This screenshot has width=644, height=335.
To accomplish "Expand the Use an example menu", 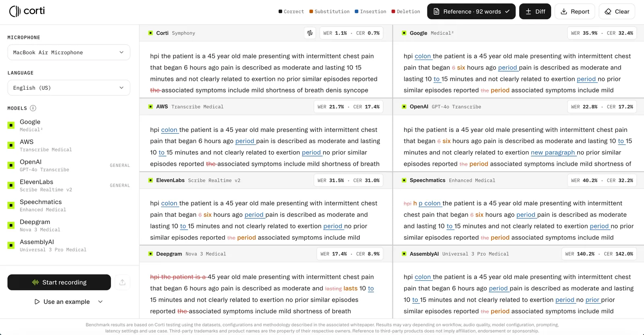I will click(69, 302).
